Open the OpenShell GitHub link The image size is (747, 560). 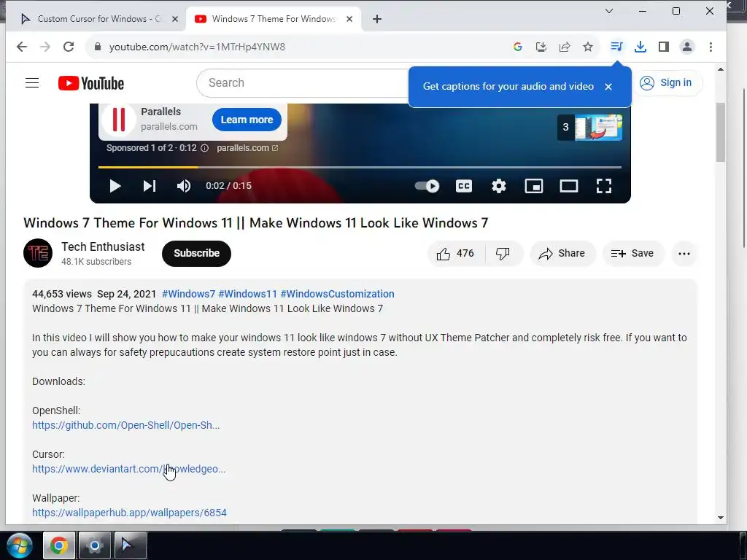click(x=125, y=425)
